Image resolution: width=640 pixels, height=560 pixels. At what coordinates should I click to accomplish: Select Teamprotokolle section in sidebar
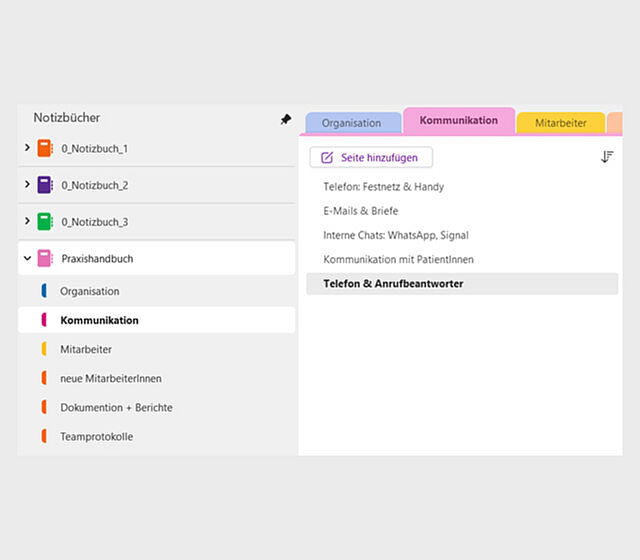coord(96,436)
